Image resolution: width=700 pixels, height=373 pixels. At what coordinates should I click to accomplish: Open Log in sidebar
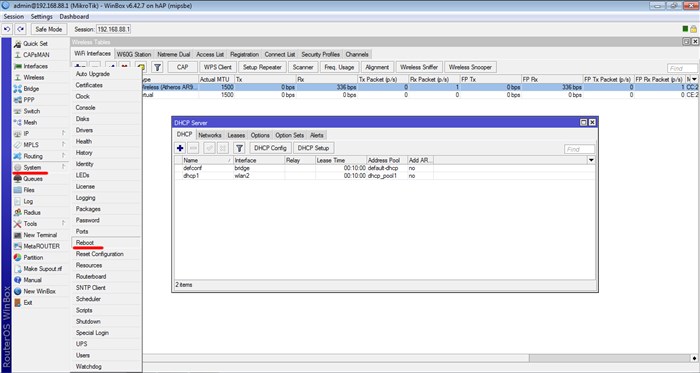28,201
